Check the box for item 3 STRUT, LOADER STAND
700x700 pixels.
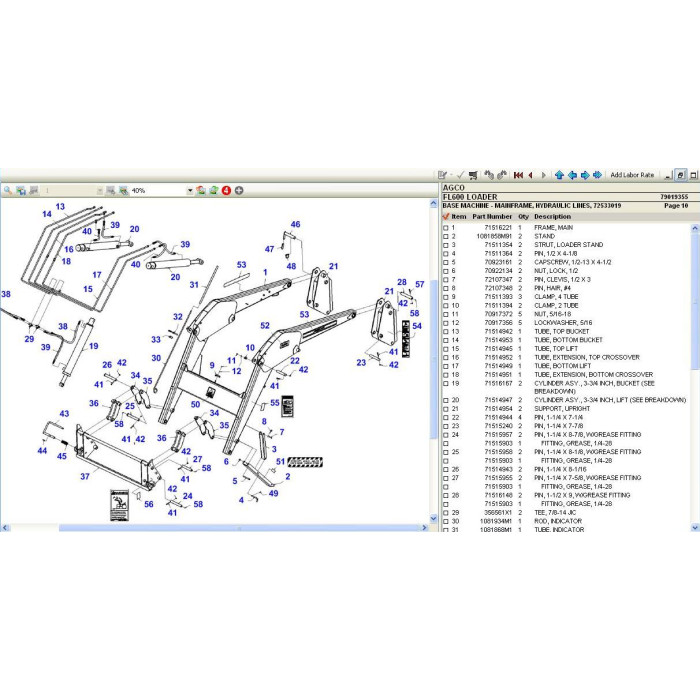tap(446, 245)
